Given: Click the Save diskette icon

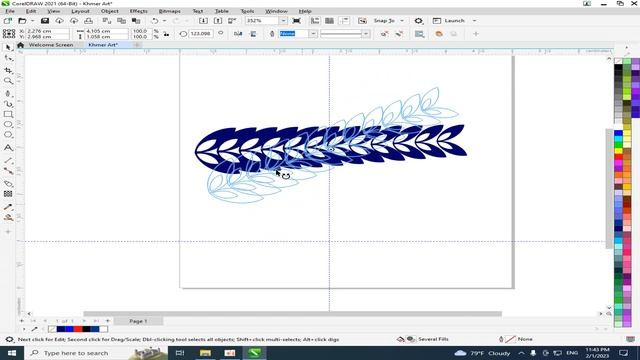Looking at the screenshot, I should [x=45, y=21].
